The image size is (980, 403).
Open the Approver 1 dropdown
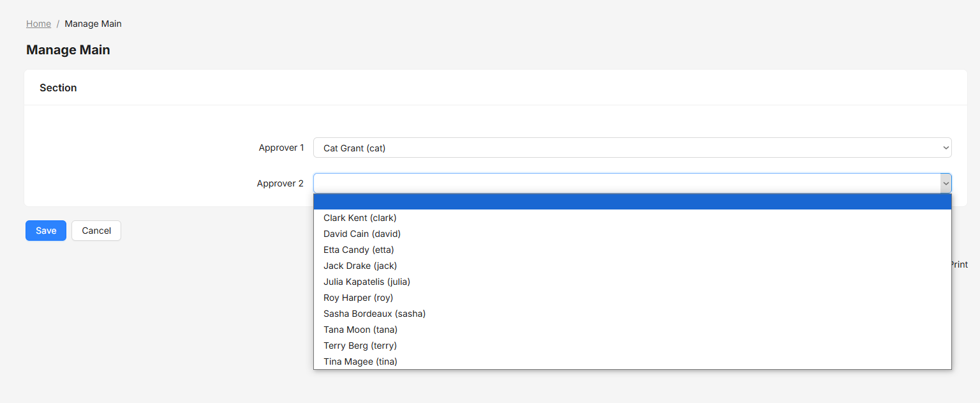pos(632,148)
